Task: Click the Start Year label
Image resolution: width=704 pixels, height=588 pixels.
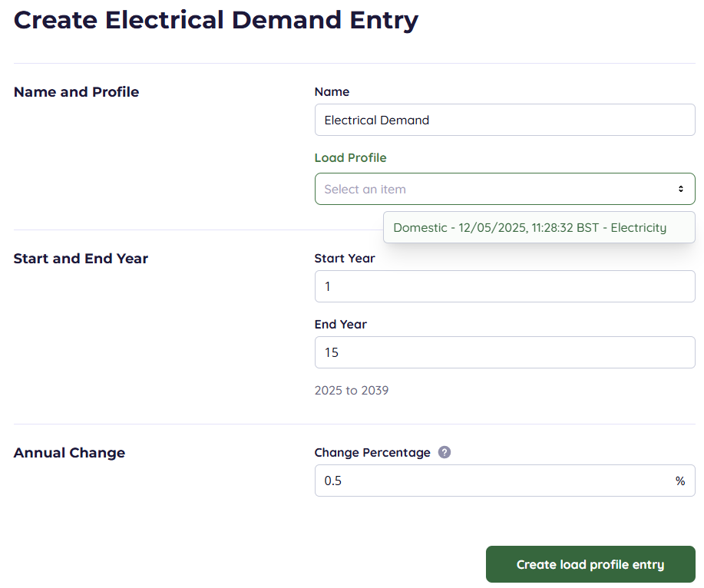Action: click(345, 258)
